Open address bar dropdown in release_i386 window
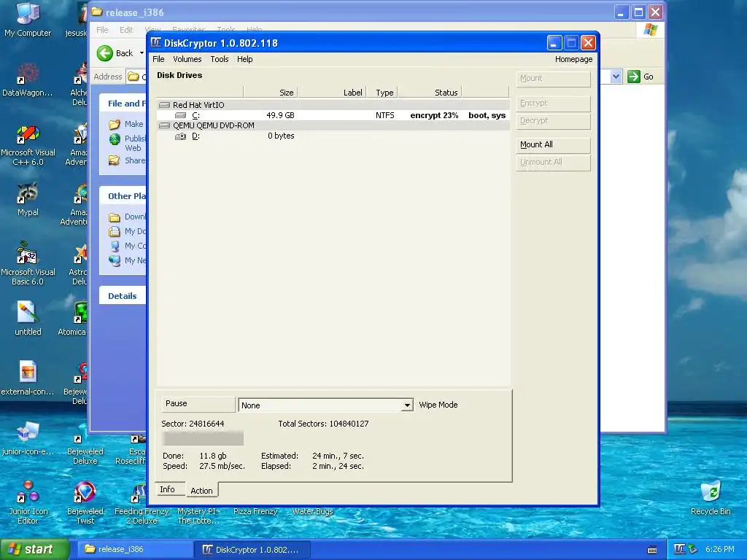Screen dimensions: 747x560 [x=616, y=77]
